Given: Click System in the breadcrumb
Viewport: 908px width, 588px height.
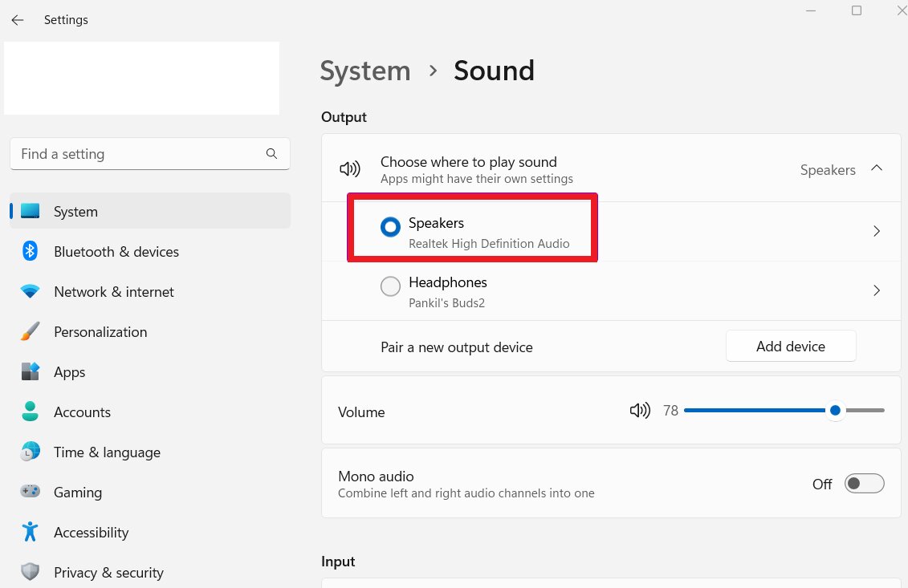Looking at the screenshot, I should pyautogui.click(x=365, y=71).
